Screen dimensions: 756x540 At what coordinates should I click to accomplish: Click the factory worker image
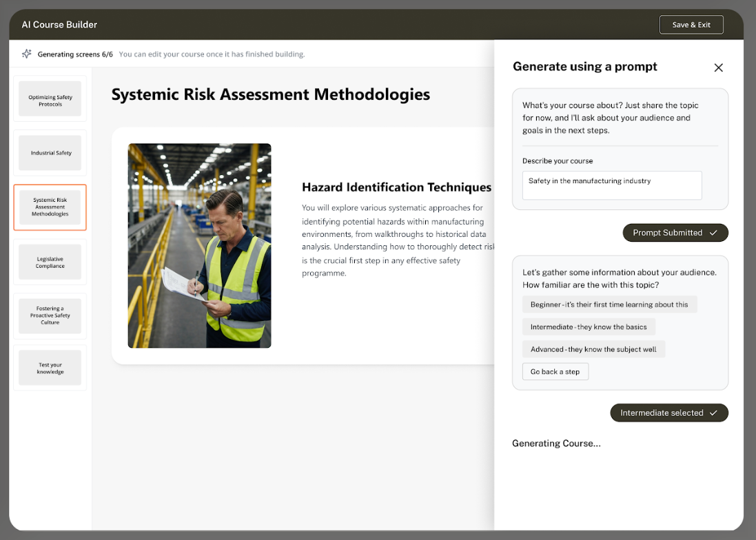click(199, 246)
